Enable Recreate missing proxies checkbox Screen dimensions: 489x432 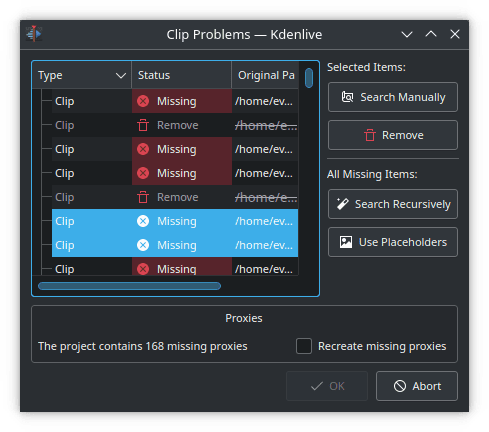pyautogui.click(x=304, y=346)
